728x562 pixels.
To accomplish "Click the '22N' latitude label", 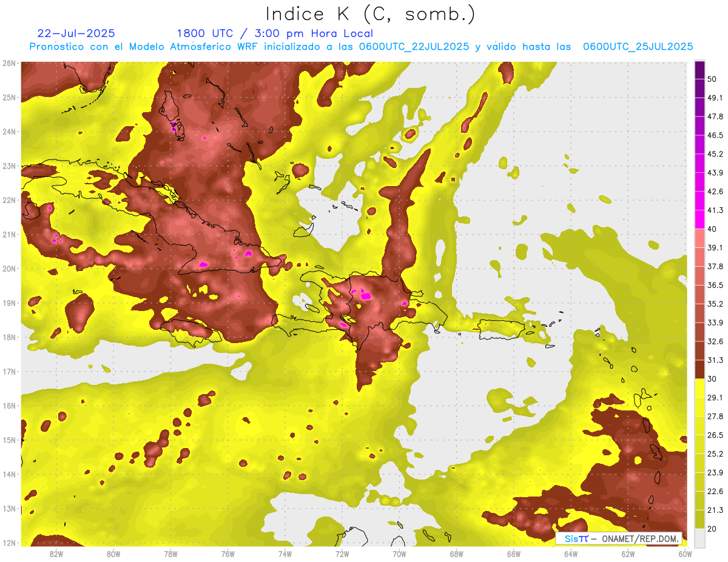I will (x=9, y=200).
